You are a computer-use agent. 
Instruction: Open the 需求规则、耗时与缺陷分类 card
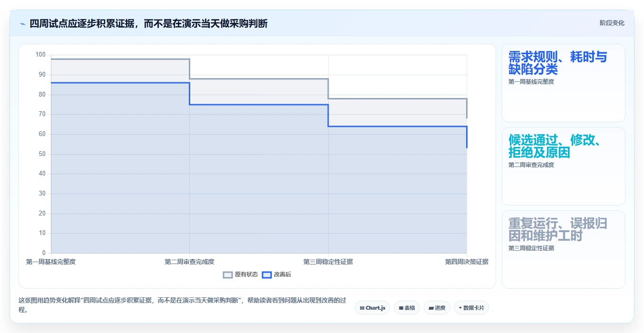563,83
